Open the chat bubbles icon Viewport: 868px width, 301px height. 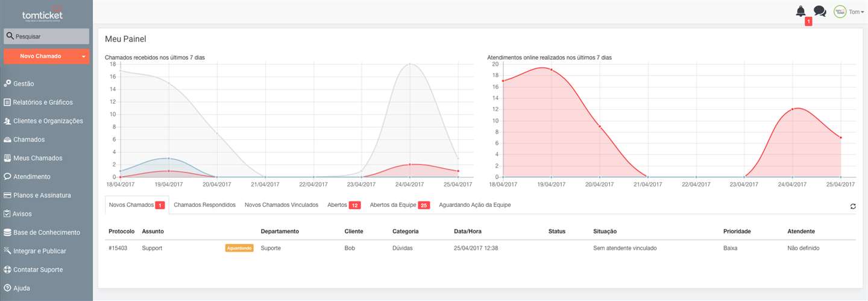[x=820, y=11]
